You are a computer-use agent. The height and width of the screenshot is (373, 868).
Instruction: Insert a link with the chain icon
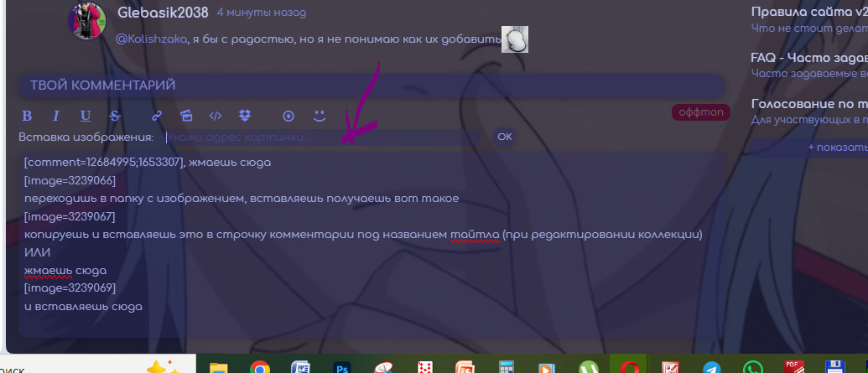(157, 116)
